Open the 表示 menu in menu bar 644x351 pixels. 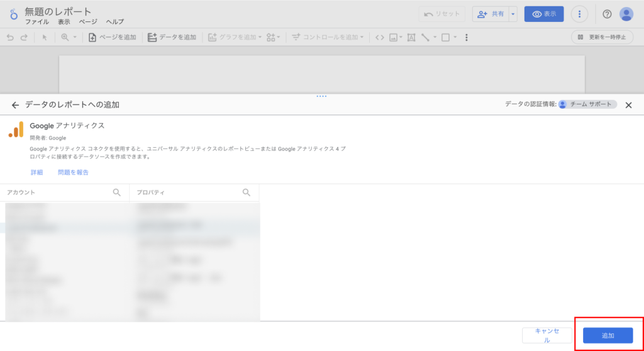[64, 22]
